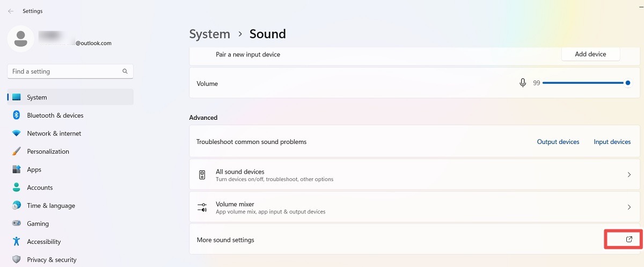Click the speaker icon for sound devices
The image size is (644, 267).
(202, 175)
